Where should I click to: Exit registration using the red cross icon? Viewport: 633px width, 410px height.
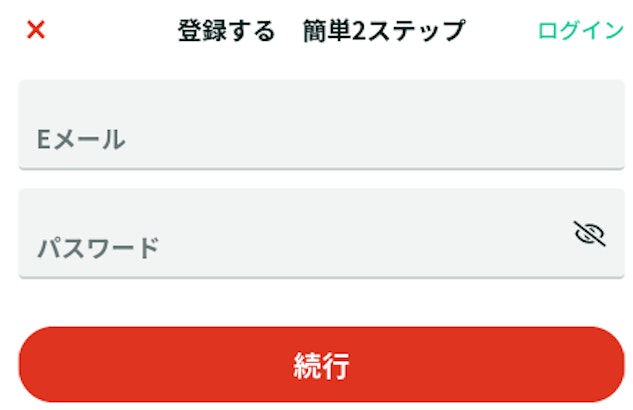click(36, 30)
